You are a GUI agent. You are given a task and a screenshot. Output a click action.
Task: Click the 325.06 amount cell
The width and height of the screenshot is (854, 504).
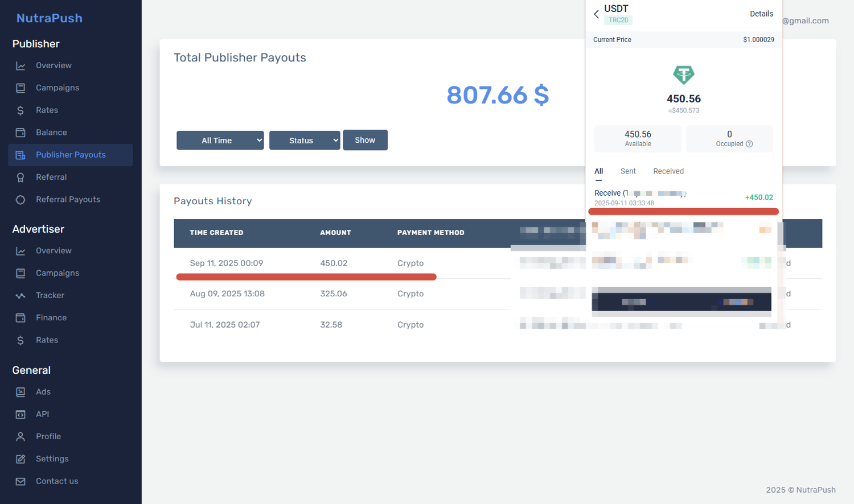click(x=334, y=294)
